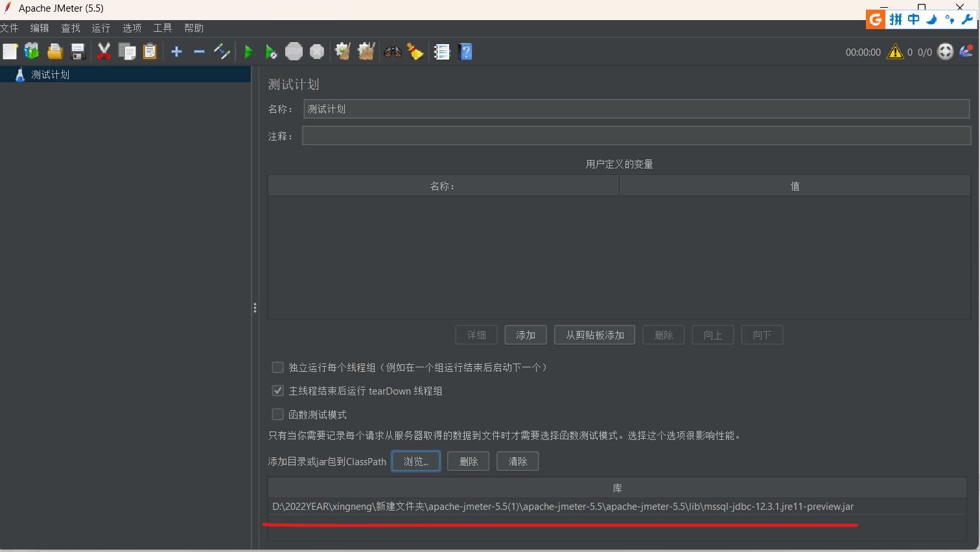Enable 函数测试模式 checkbox

coord(277,414)
